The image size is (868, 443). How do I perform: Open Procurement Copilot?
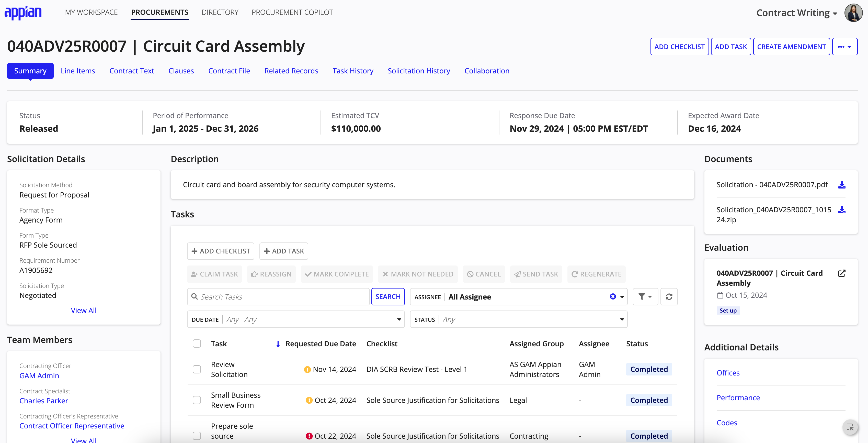[x=292, y=13]
